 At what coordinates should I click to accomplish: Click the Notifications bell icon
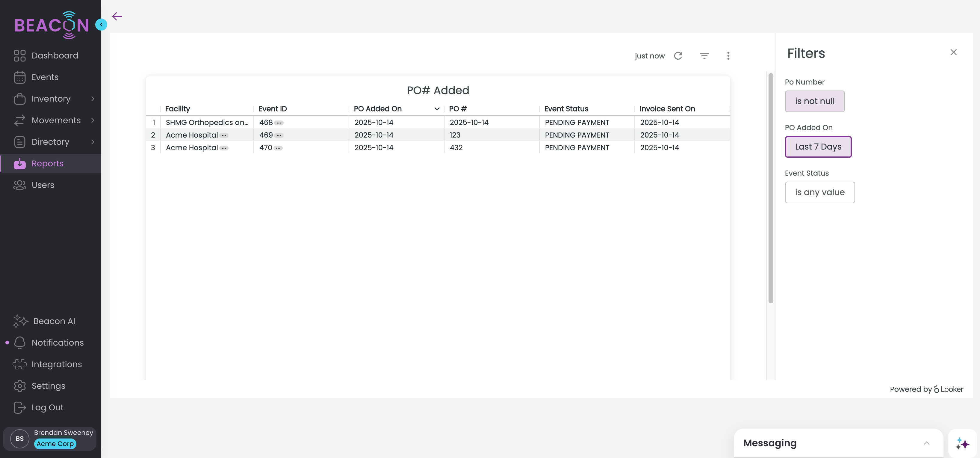coord(20,343)
